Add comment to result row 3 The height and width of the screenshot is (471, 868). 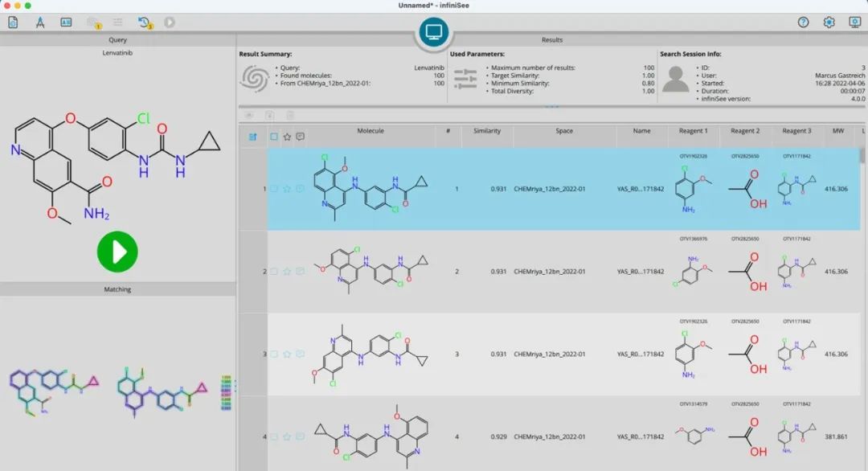[x=300, y=354]
